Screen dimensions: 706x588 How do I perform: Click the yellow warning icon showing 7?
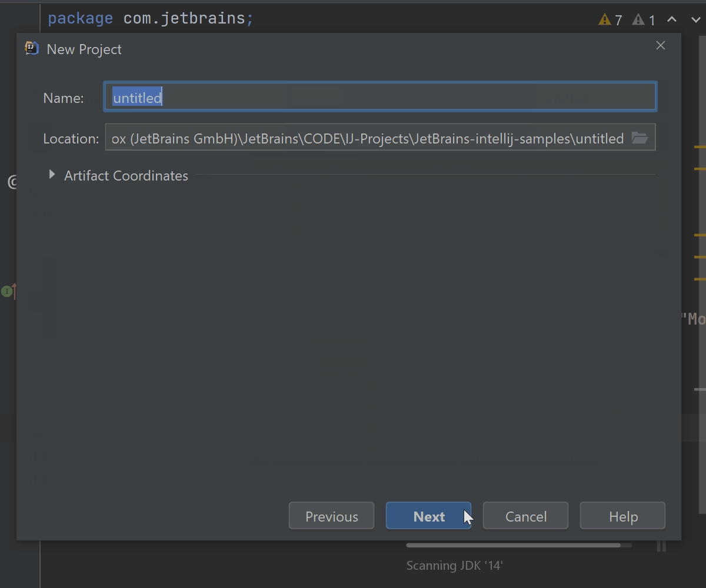605,20
